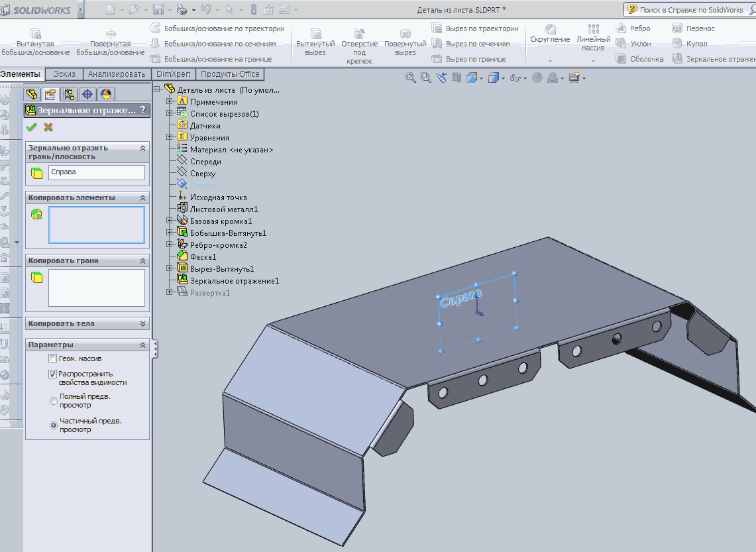
Task: Switch to the Продукты Office tab
Action: pyautogui.click(x=230, y=74)
